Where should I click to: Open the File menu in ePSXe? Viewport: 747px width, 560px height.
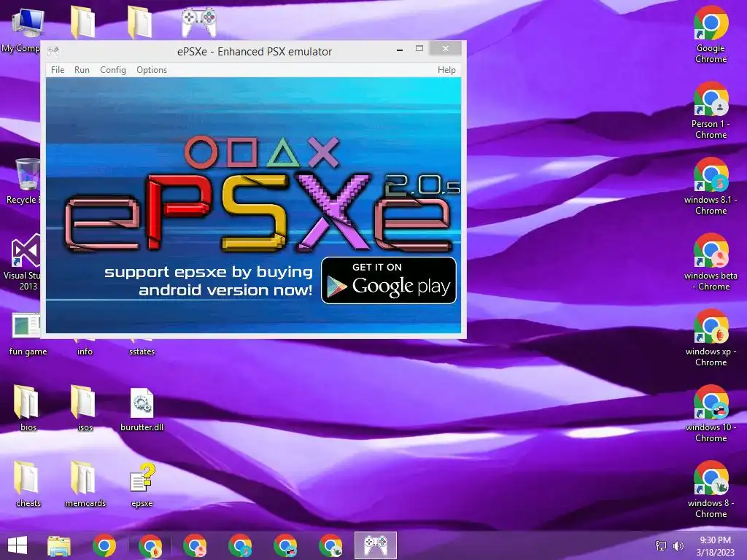58,70
